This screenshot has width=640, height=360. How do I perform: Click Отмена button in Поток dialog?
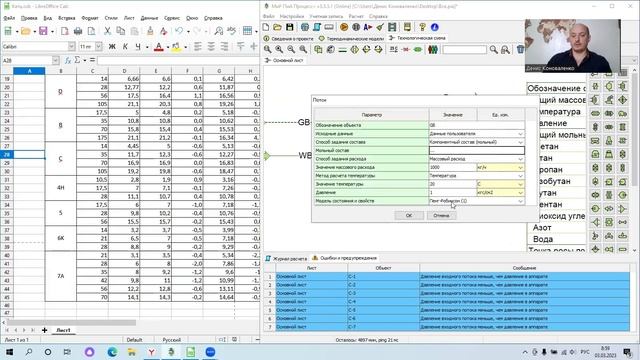441,215
